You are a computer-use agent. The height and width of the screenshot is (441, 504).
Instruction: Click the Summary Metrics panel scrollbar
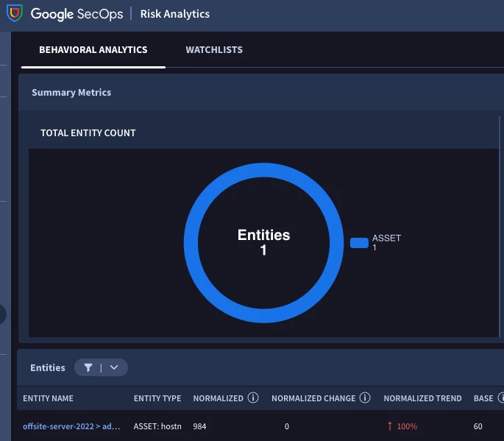click(x=500, y=225)
